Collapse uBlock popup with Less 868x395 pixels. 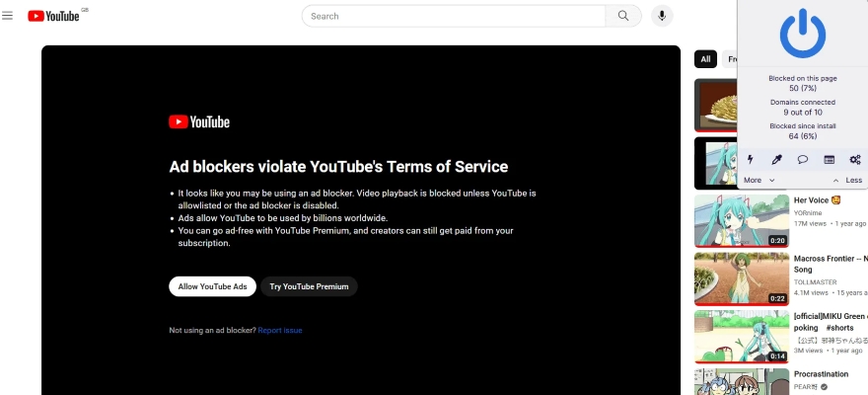click(x=847, y=180)
